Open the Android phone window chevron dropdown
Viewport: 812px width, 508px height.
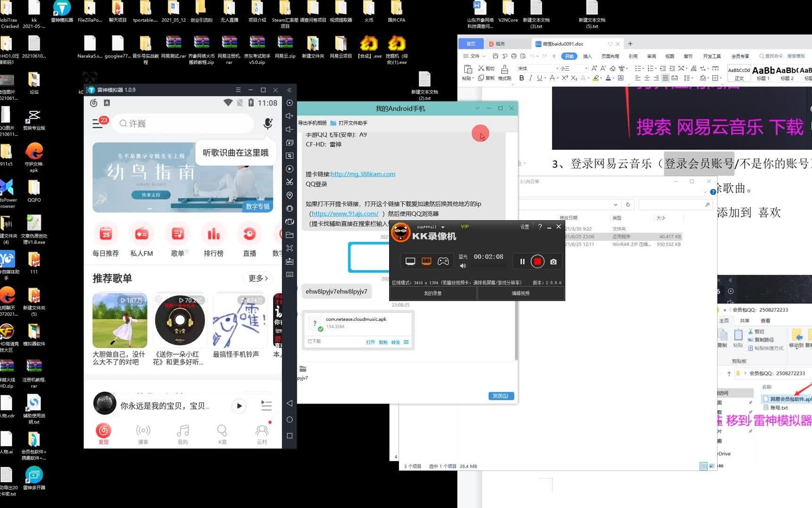click(477, 108)
